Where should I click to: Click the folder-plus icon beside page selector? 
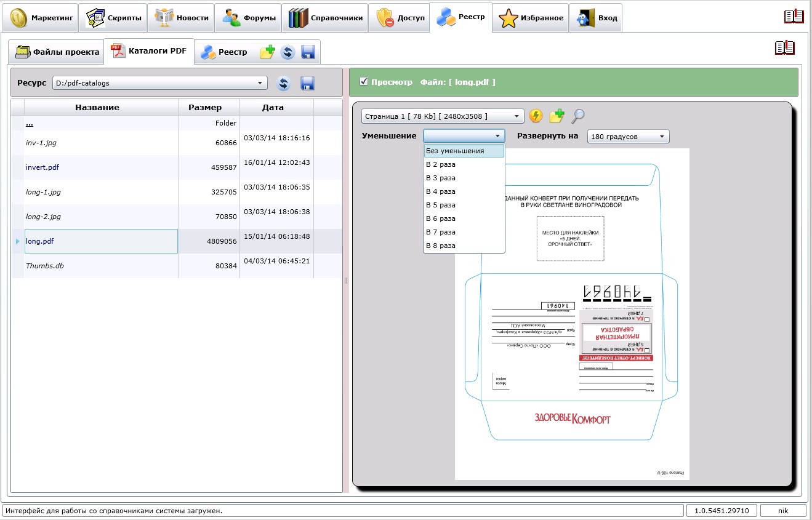pos(557,116)
